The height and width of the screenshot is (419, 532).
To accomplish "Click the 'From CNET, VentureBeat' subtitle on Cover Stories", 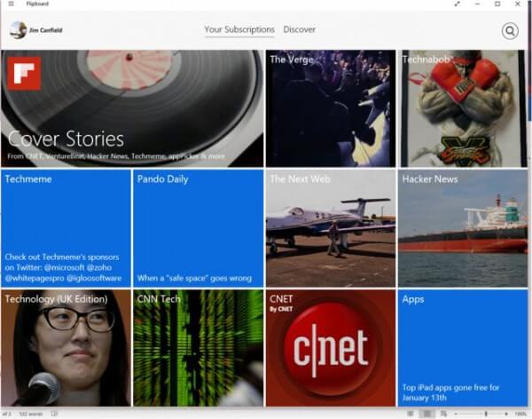I will [x=116, y=156].
